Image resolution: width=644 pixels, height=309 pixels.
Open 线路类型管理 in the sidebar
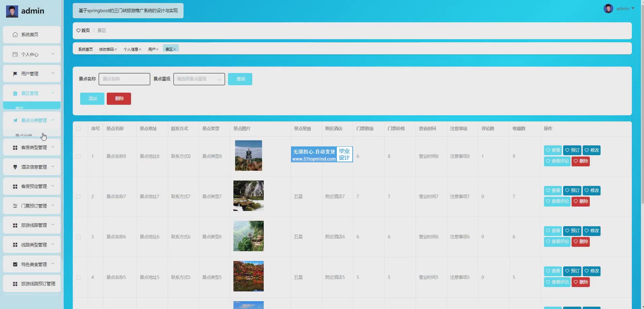(x=32, y=245)
